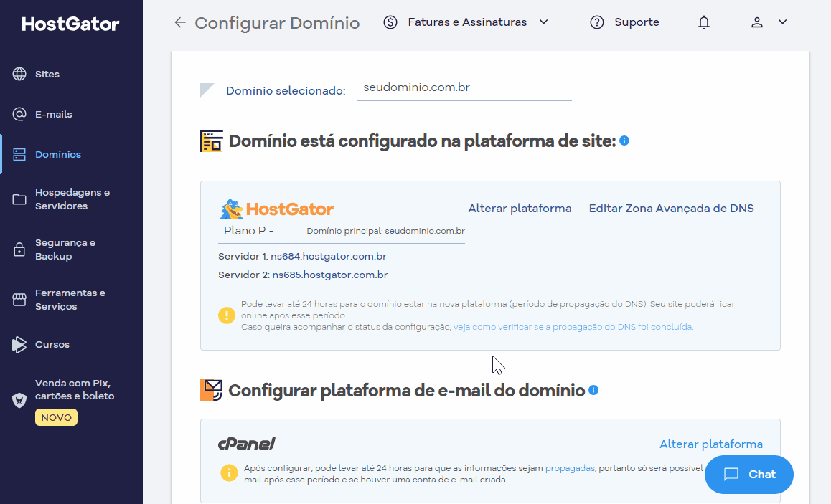
Task: Click the Domínios server icon
Action: point(19,155)
